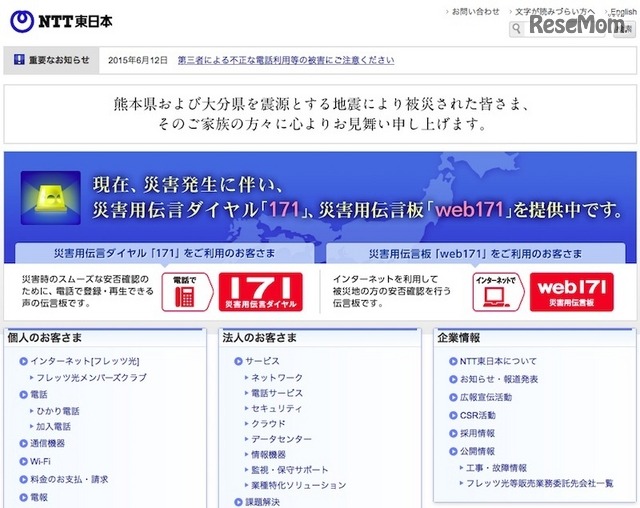This screenshot has width=640, height=508.
Task: Click the 電話で phone icon
Action: pyautogui.click(x=186, y=292)
